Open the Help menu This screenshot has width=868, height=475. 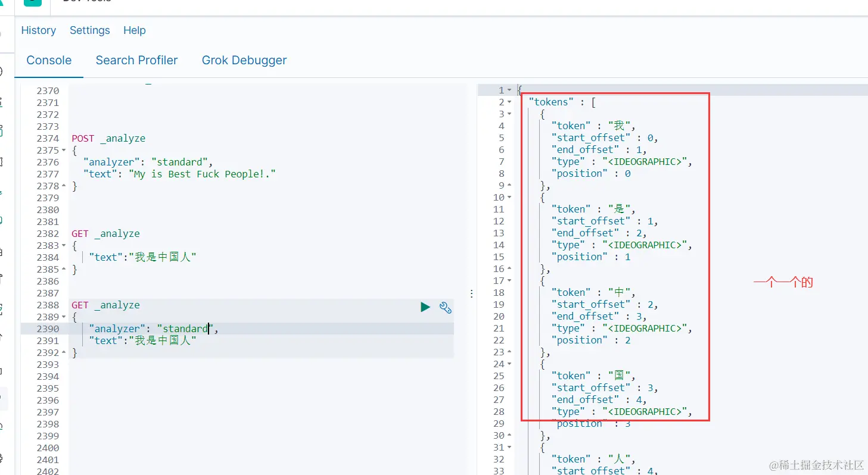tap(135, 30)
